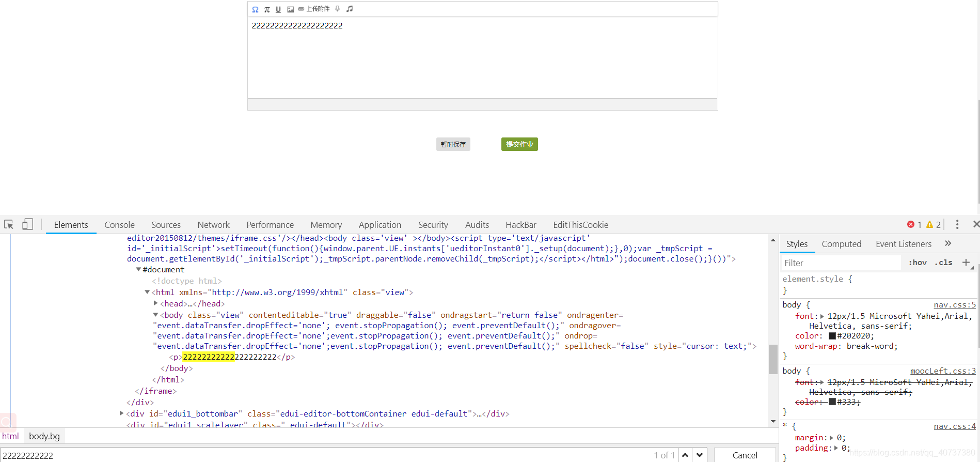Select the html breadcrumb item
This screenshot has width=980, height=462.
coord(10,436)
